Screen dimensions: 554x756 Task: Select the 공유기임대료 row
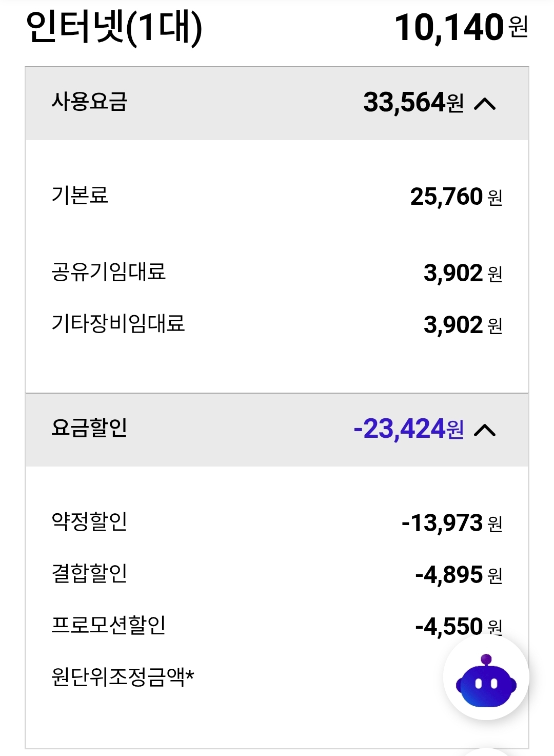coord(277,273)
